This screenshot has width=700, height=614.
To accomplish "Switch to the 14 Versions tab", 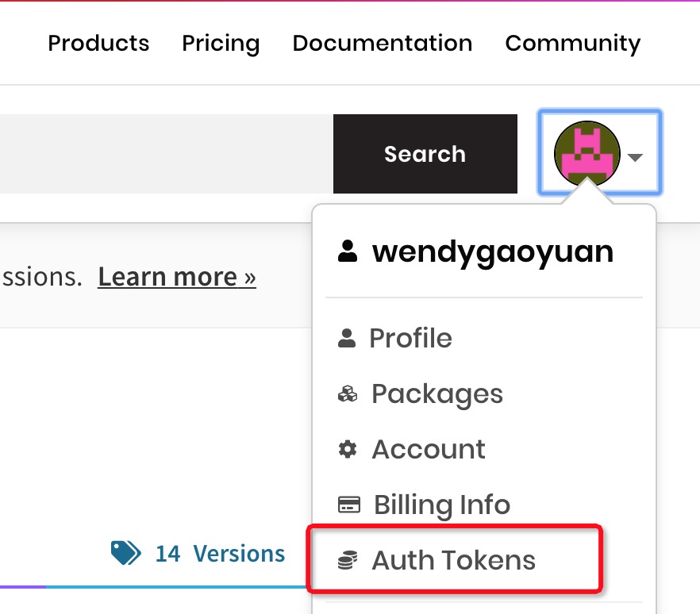I will click(x=220, y=553).
